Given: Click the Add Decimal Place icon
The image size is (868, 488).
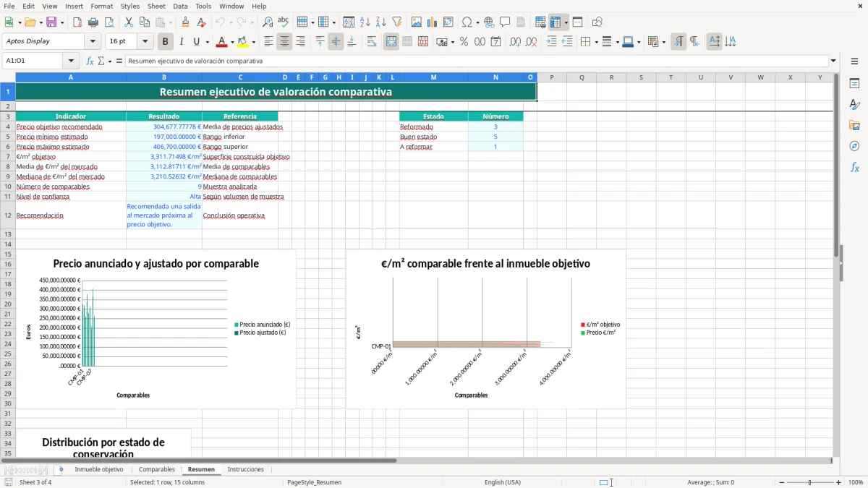Looking at the screenshot, I should click(x=515, y=42).
